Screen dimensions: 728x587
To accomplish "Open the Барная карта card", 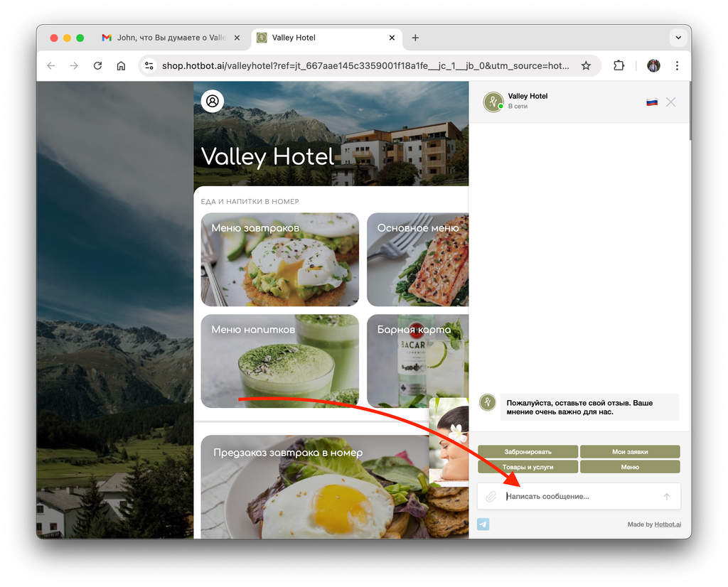I will click(418, 361).
